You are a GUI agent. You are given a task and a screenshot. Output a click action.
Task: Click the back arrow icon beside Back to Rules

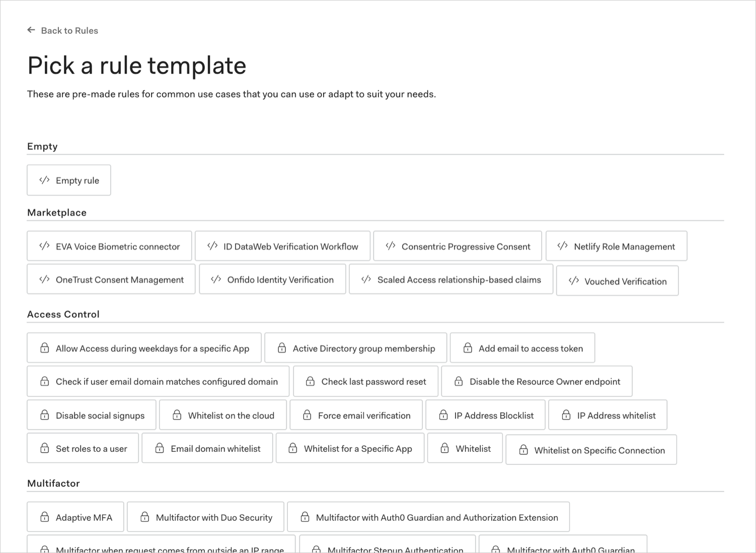31,30
